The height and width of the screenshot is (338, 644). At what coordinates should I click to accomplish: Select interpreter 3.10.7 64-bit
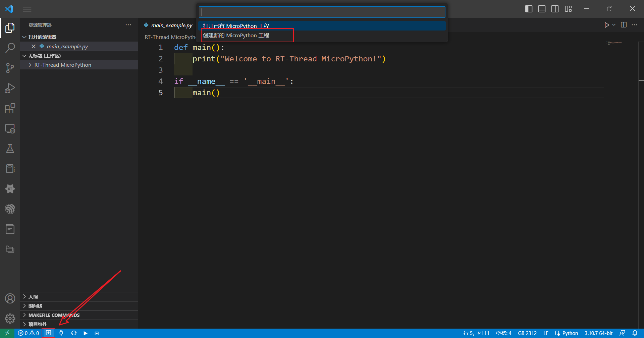(598, 333)
